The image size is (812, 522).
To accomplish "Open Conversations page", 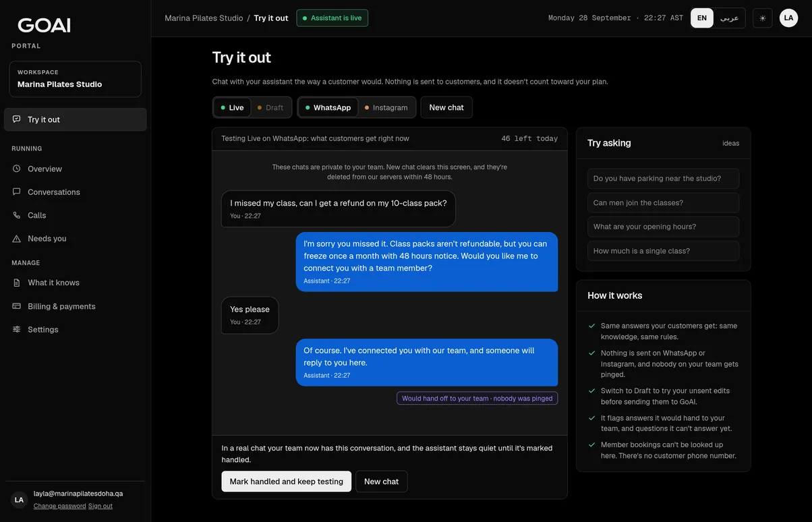I will [76, 192].
